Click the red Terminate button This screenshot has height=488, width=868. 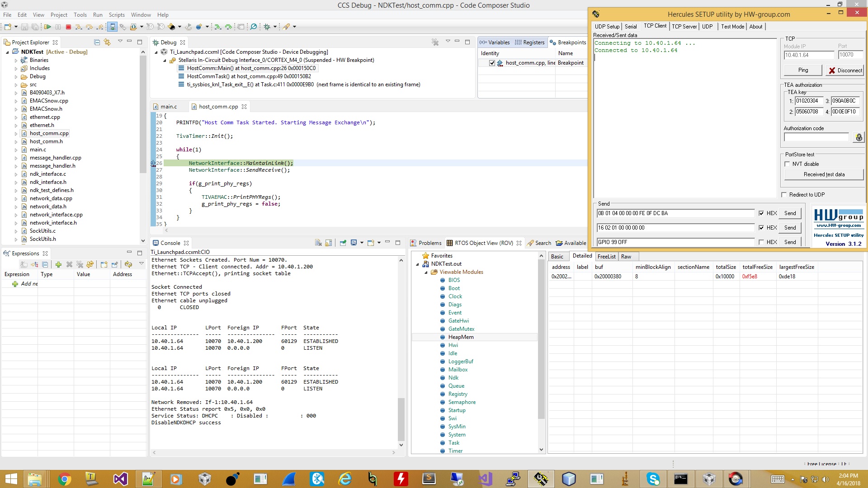68,27
